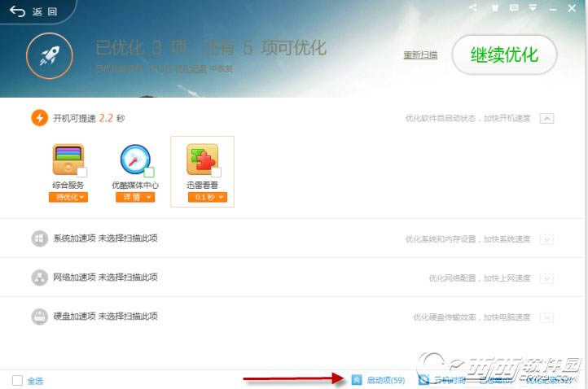Click the orange lightning boot-speed icon

39,118
